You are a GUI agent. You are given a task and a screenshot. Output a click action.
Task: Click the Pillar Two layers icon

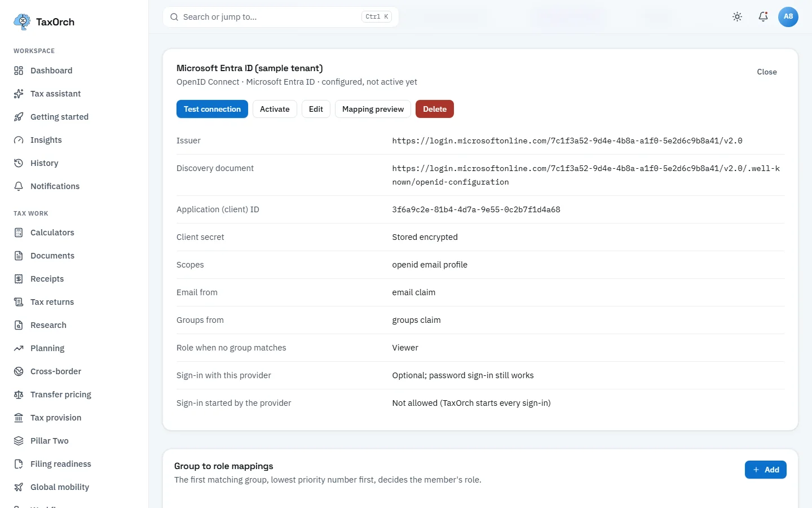pyautogui.click(x=19, y=441)
